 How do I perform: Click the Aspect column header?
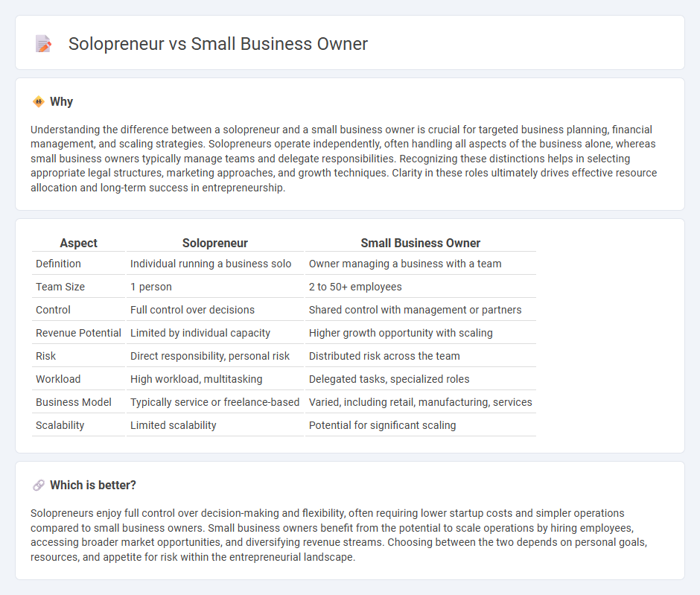point(79,243)
